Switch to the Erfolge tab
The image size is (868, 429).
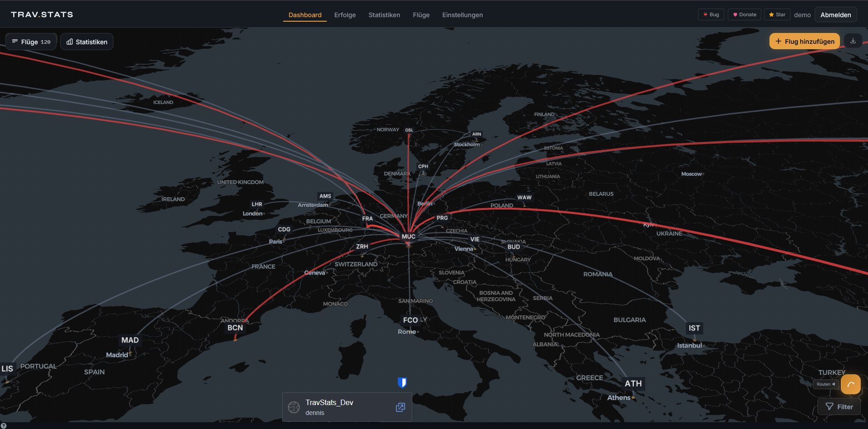(344, 15)
